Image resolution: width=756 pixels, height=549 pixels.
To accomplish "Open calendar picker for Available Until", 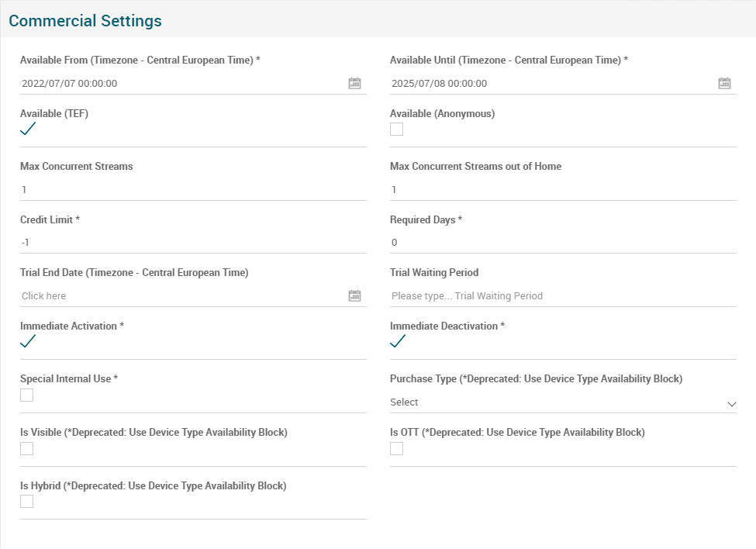I will pos(724,83).
